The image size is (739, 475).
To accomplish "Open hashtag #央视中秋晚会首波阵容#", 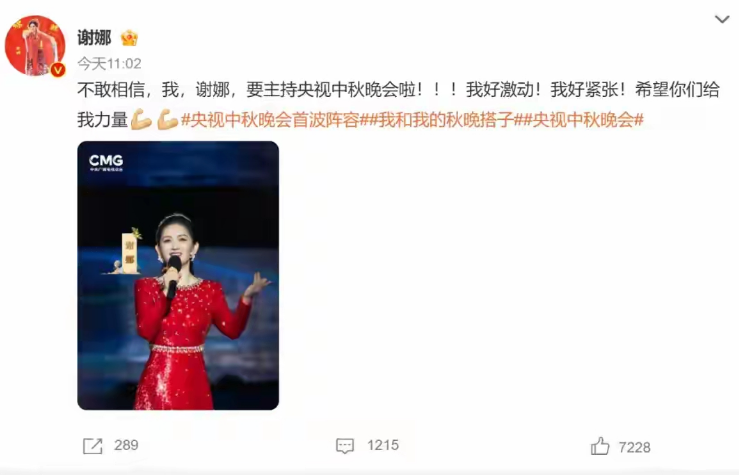I will point(271,120).
